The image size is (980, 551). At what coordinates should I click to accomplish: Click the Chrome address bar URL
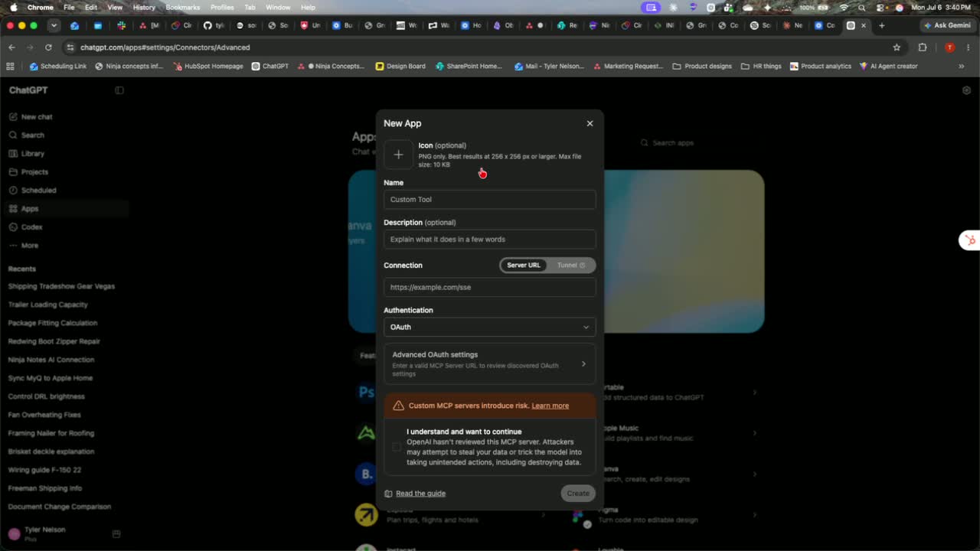(x=165, y=47)
